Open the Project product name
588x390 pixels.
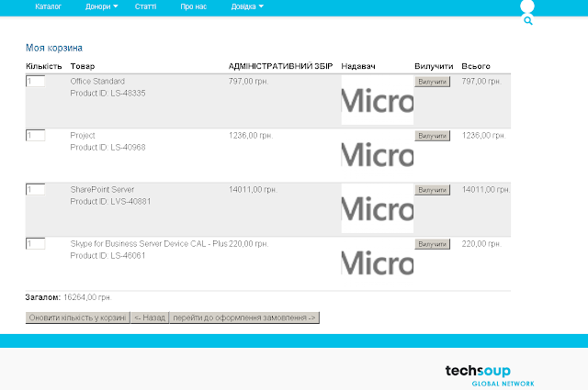click(83, 135)
